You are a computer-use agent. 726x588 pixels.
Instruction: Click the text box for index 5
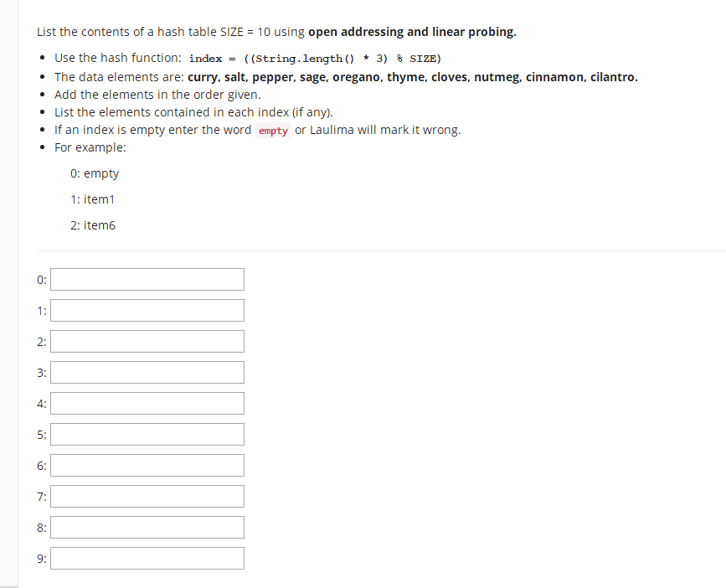point(147,434)
